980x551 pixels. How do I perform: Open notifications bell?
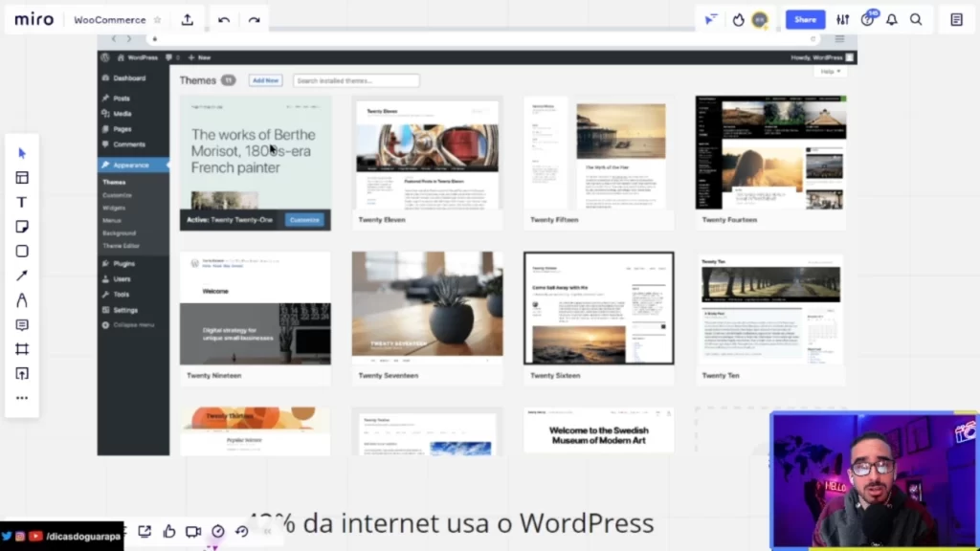click(892, 20)
